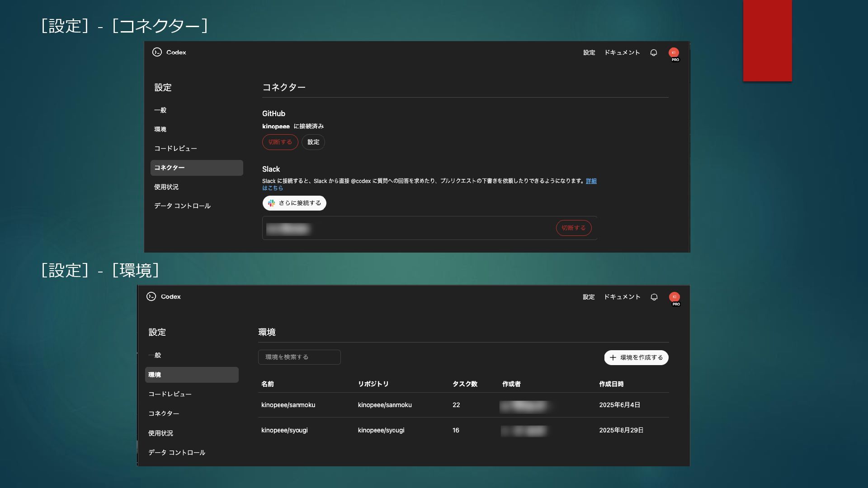
Task: Open GitHub 設定 button beside 切断する
Action: point(313,142)
